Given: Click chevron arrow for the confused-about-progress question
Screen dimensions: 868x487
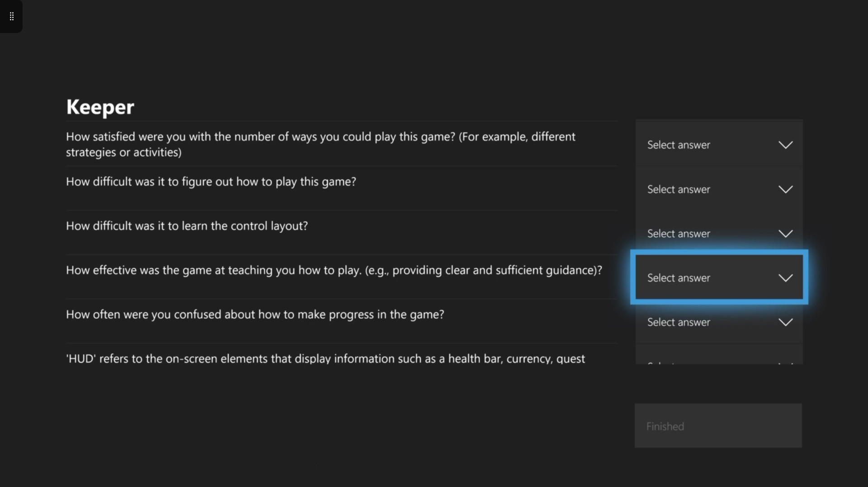Looking at the screenshot, I should (785, 322).
